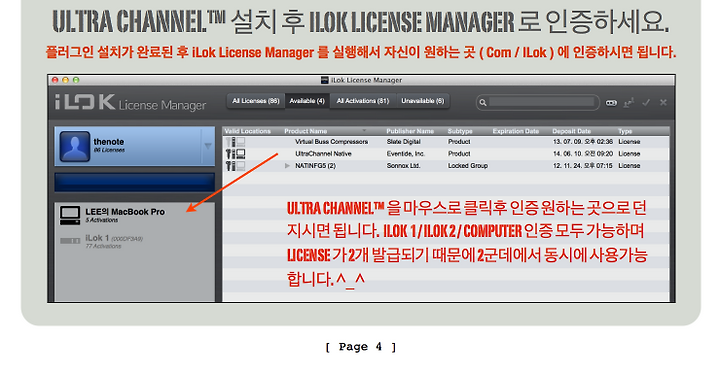Screen dimensions: 720x372
Task: Click the iLok 1 dongle icon
Action: [x=70, y=241]
